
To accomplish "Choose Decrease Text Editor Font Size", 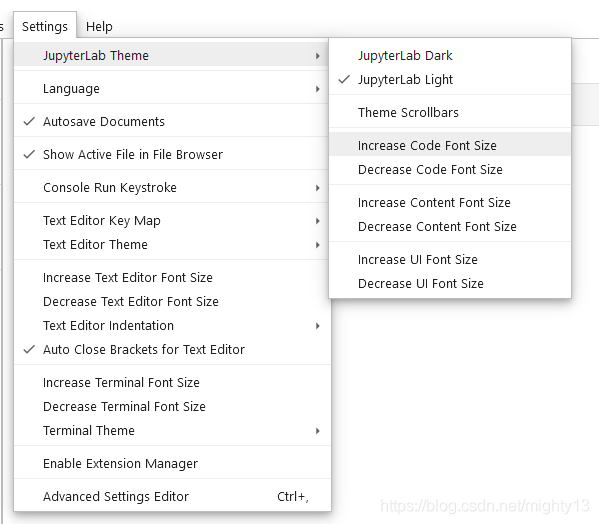I will pos(172,302).
